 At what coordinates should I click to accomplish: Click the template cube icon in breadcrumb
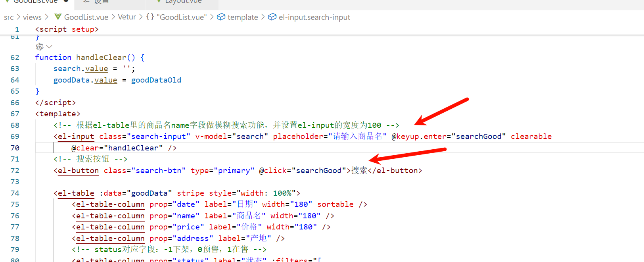pos(221,17)
